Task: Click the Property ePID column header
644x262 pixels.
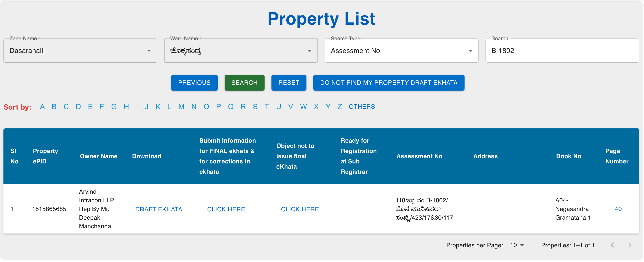Action: click(x=45, y=156)
